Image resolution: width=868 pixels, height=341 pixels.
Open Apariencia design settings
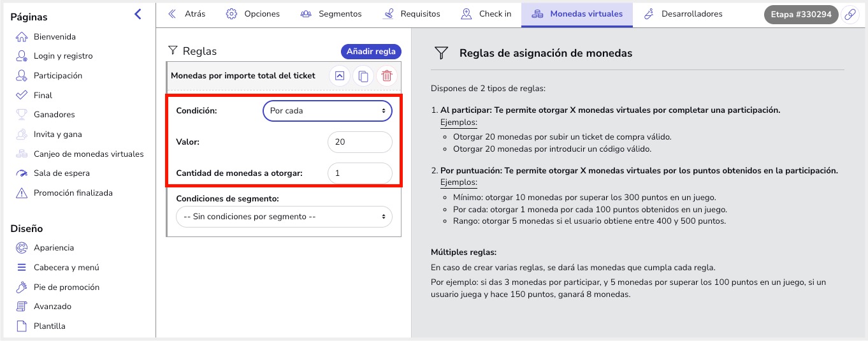pos(54,247)
